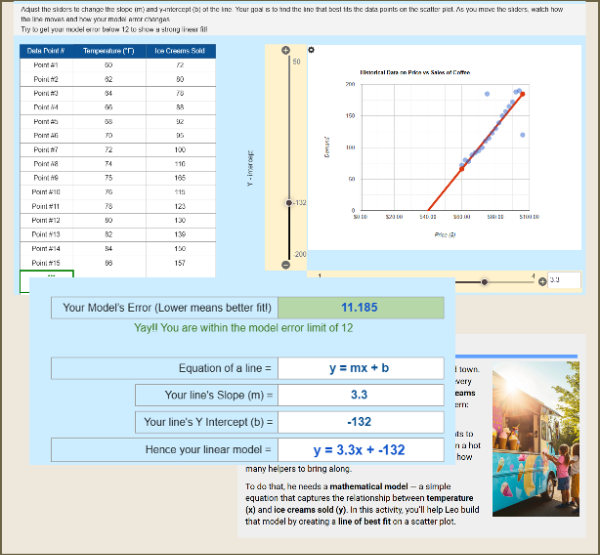The image size is (600, 555).
Task: Click the outlier data point below the line's upper end
Action: tap(523, 135)
